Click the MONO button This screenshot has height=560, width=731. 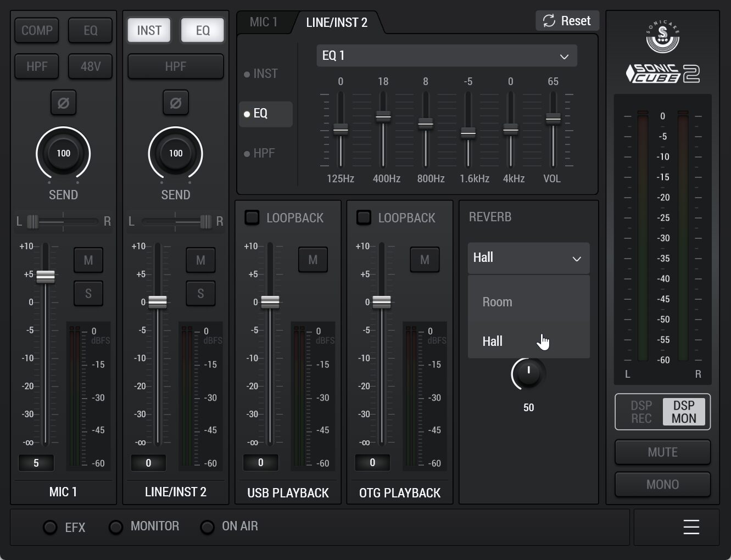click(662, 484)
